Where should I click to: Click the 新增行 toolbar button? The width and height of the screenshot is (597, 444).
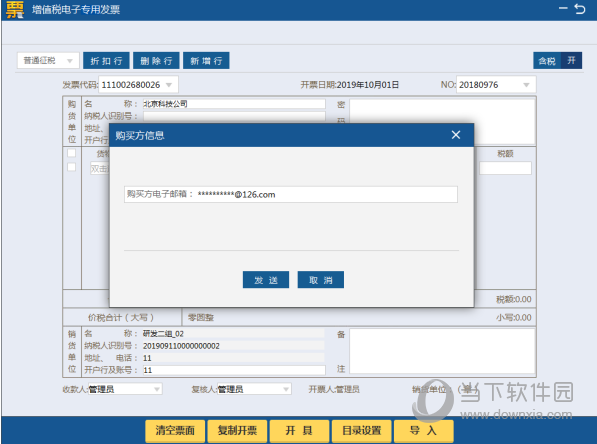tap(206, 61)
